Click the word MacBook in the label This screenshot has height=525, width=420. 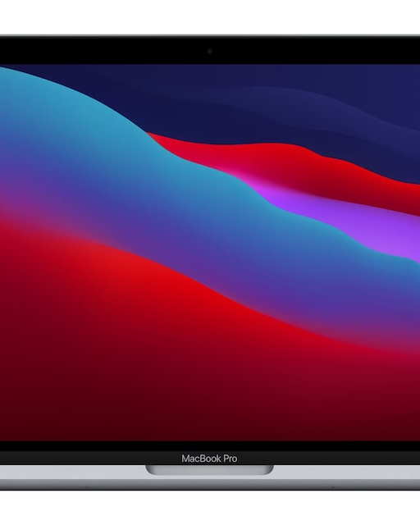(x=201, y=459)
